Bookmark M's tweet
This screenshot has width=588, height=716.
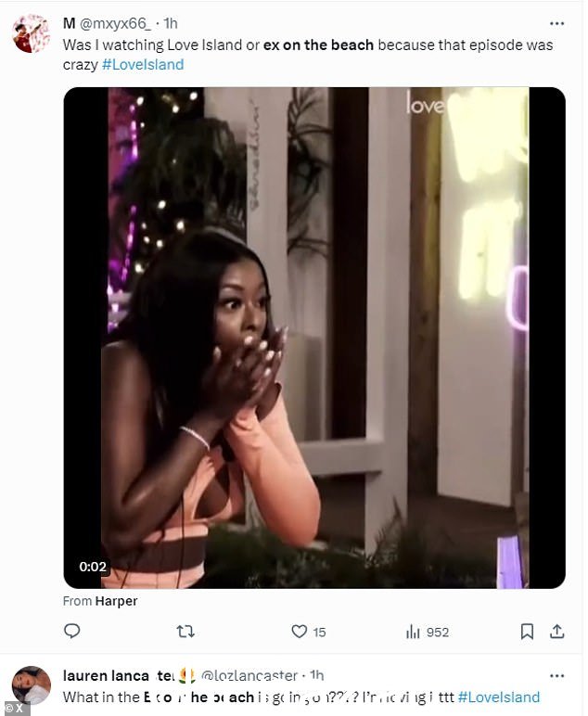pos(527,632)
